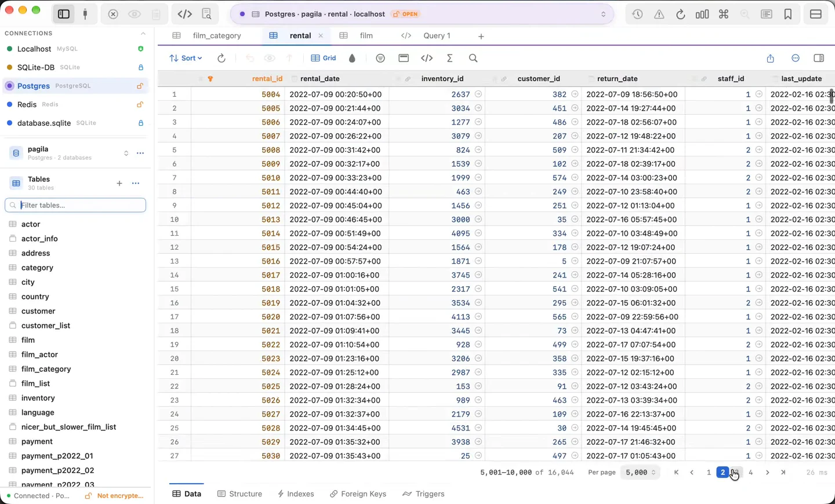The image size is (835, 504).
Task: Toggle the right inspector panel icon
Action: (819, 58)
